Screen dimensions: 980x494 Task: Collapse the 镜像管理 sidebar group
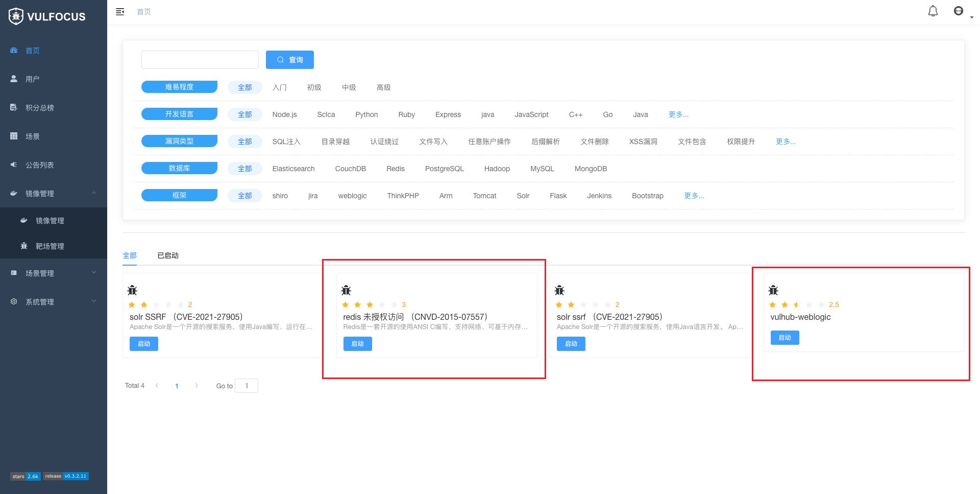[54, 194]
